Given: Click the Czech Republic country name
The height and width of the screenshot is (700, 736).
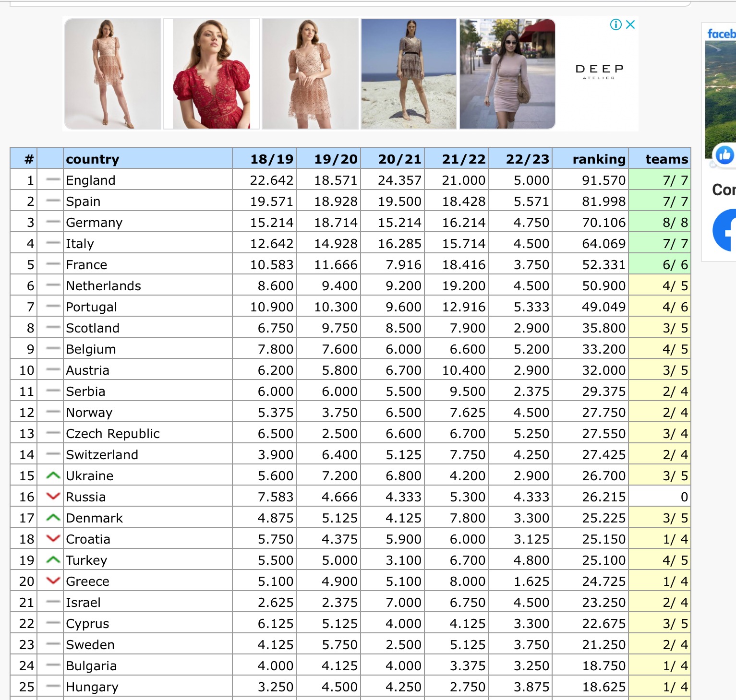Looking at the screenshot, I should click(113, 434).
